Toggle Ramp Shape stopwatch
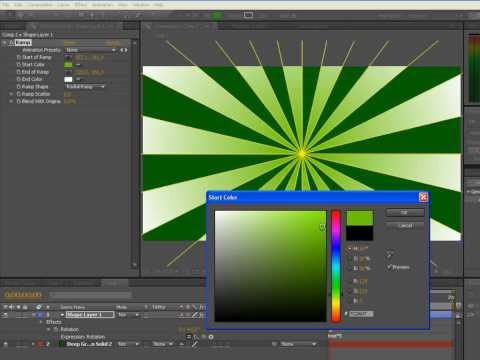This screenshot has width=480, height=360. (x=19, y=87)
